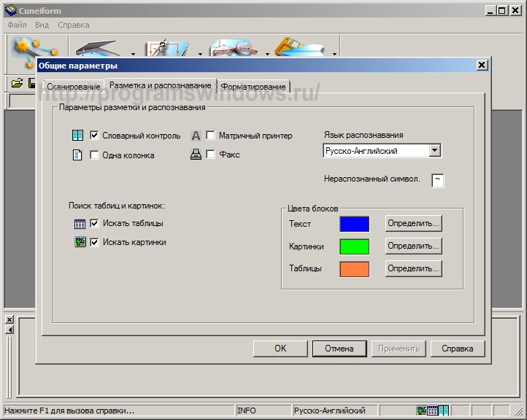Click the save floppy disk toolbar icon
The width and height of the screenshot is (527, 420).
(x=301, y=48)
